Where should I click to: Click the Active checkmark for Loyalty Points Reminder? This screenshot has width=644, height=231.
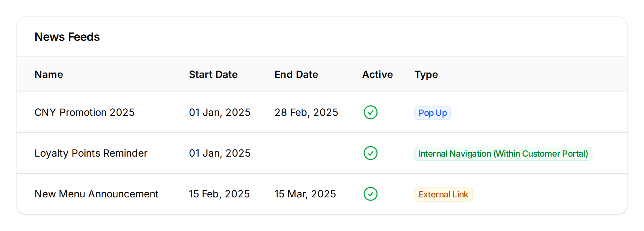pos(371,153)
